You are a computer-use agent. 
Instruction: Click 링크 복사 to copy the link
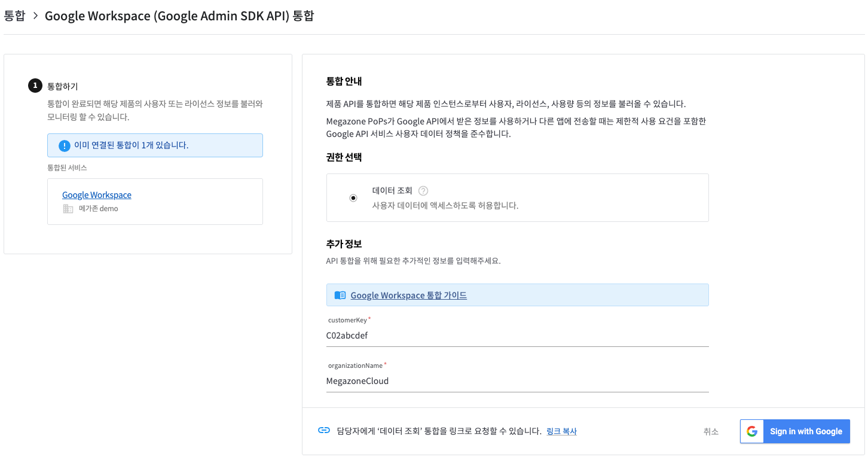click(x=561, y=431)
